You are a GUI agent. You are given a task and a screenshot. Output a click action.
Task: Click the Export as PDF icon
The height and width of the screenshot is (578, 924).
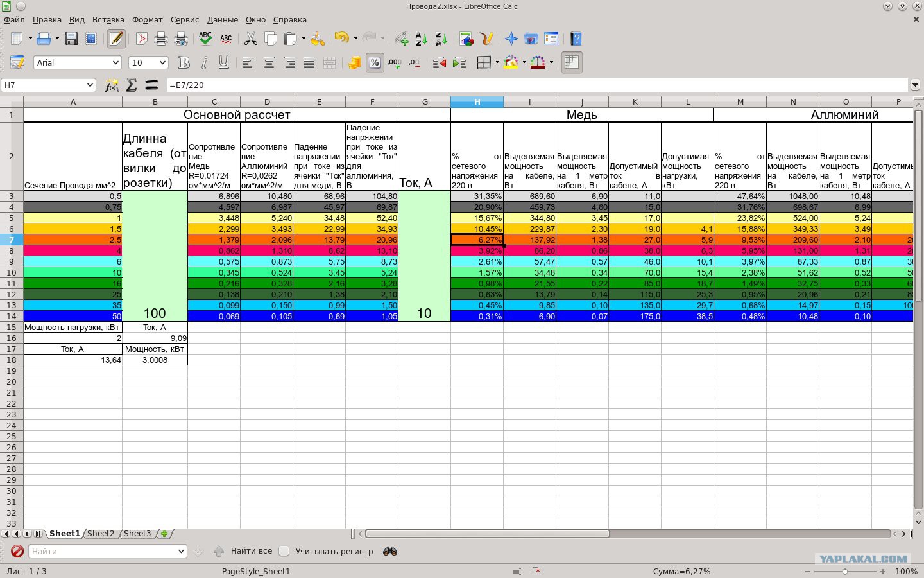pyautogui.click(x=141, y=39)
